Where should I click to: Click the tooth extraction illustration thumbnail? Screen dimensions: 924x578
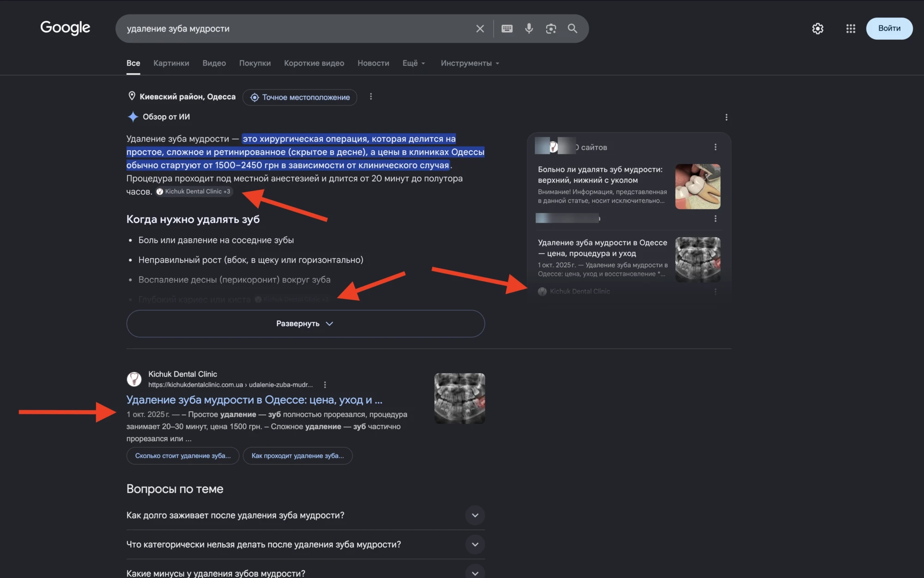click(x=698, y=186)
